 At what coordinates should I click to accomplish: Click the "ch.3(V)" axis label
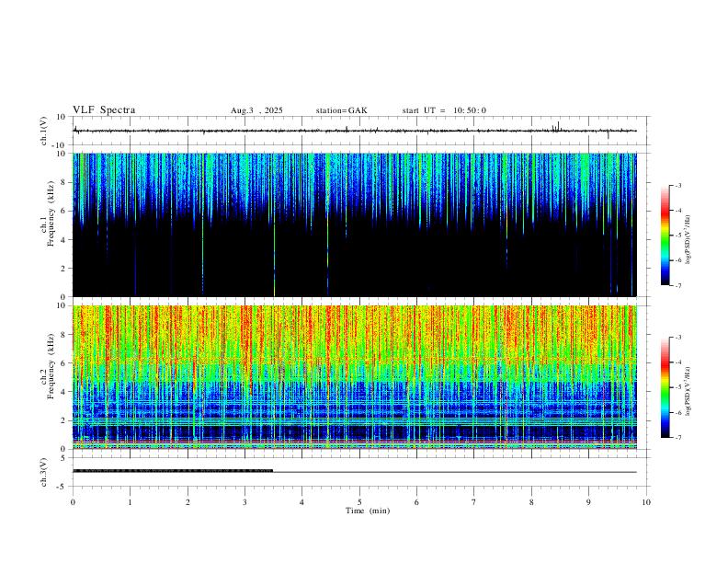pos(44,472)
